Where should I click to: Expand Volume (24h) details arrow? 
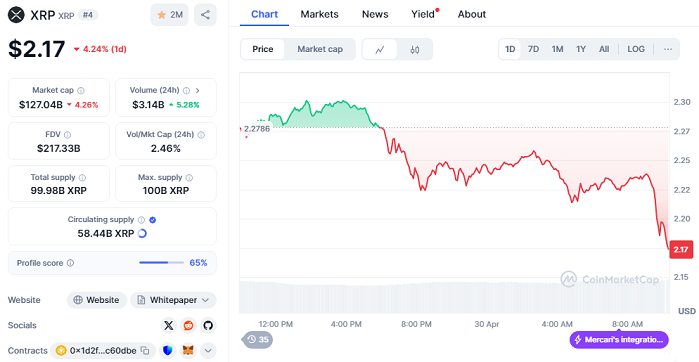(197, 90)
